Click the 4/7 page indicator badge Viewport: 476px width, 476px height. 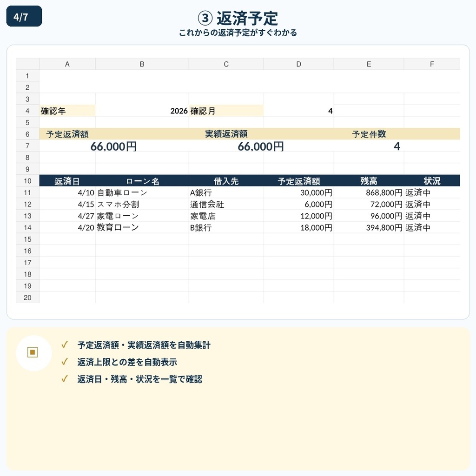[x=24, y=16]
